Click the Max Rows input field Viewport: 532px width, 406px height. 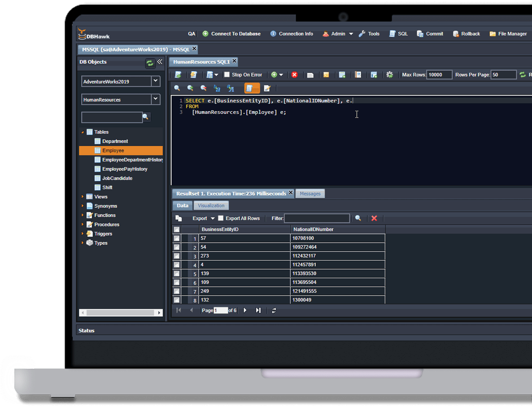pyautogui.click(x=440, y=74)
